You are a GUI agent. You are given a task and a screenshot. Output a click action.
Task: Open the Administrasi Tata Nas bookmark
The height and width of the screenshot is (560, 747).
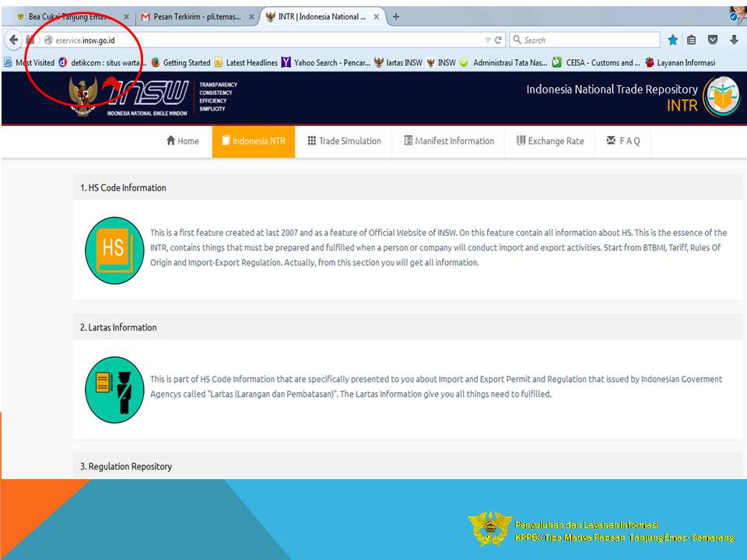tap(503, 62)
